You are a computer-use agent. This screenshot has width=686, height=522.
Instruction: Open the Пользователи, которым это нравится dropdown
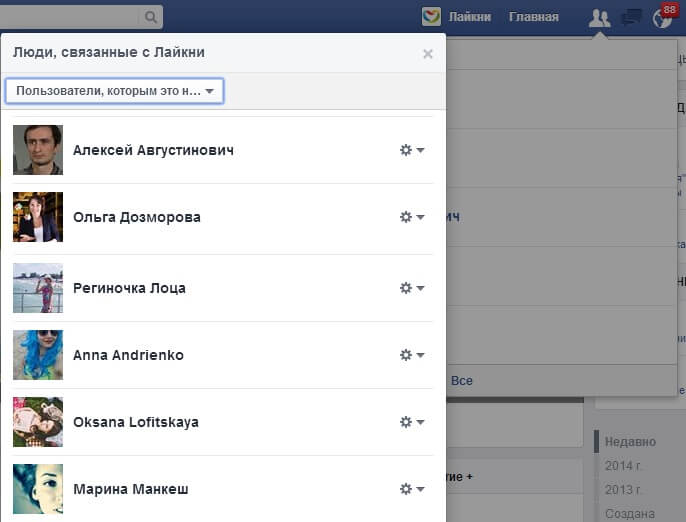click(x=114, y=91)
